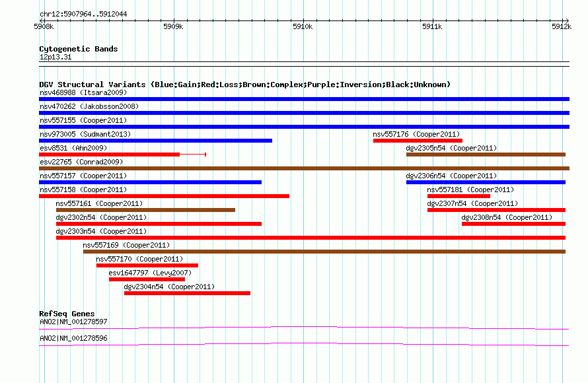Click the DGV Structural Variants track title
Viewport: 588px width, 383px height.
(x=245, y=85)
